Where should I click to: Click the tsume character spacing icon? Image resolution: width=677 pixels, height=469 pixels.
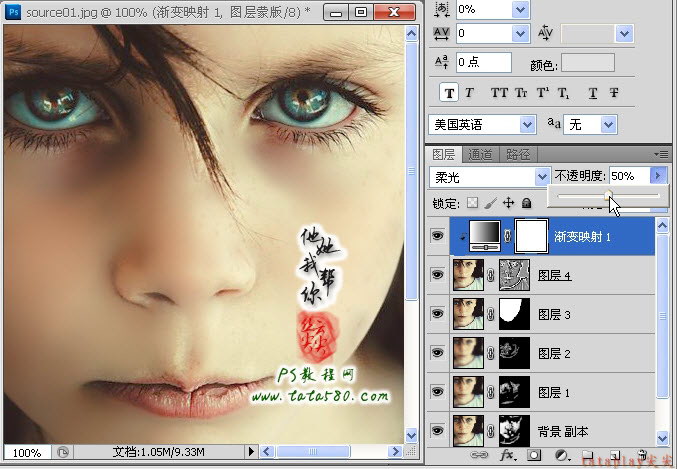pos(441,9)
